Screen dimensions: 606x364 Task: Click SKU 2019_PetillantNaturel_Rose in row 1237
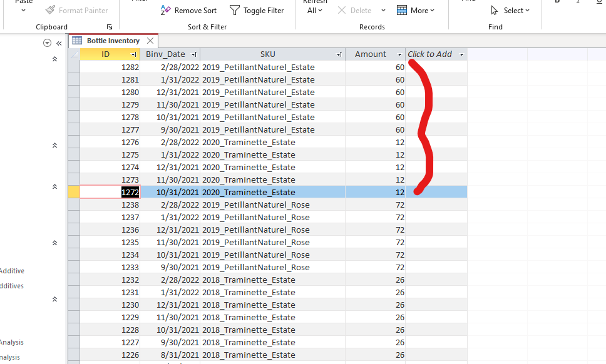coord(272,217)
